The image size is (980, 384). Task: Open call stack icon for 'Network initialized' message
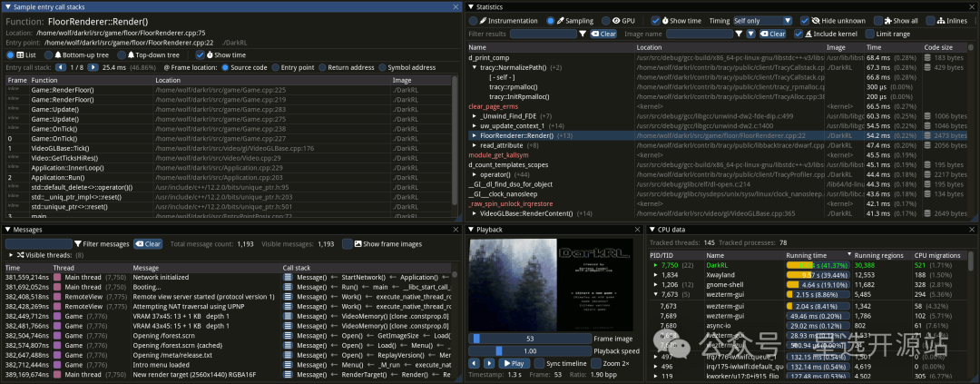point(288,277)
